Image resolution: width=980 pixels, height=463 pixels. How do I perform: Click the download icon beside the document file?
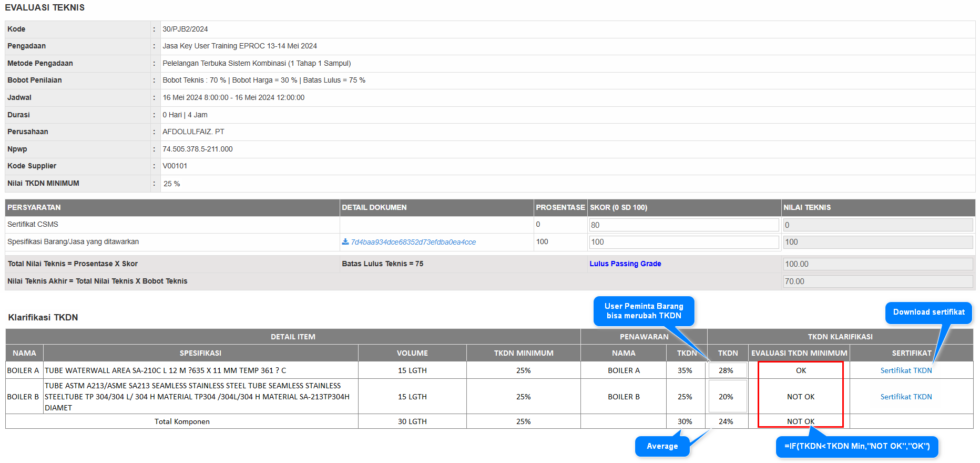(x=345, y=242)
